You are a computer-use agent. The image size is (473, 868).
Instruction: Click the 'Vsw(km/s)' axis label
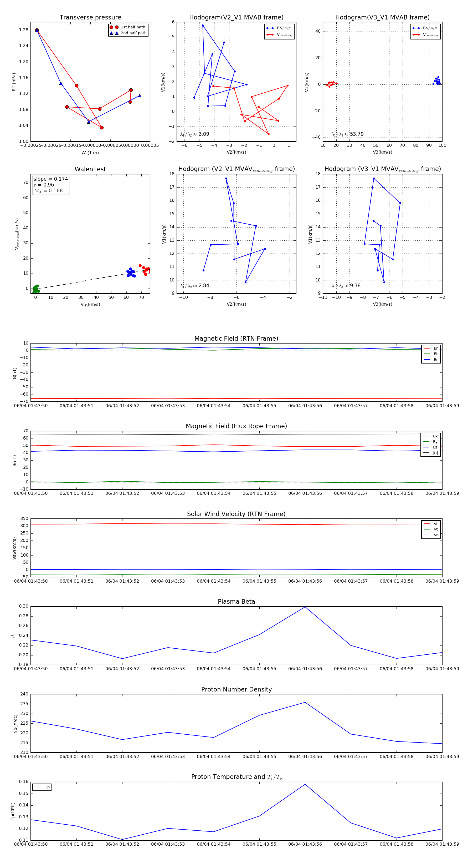14,548
